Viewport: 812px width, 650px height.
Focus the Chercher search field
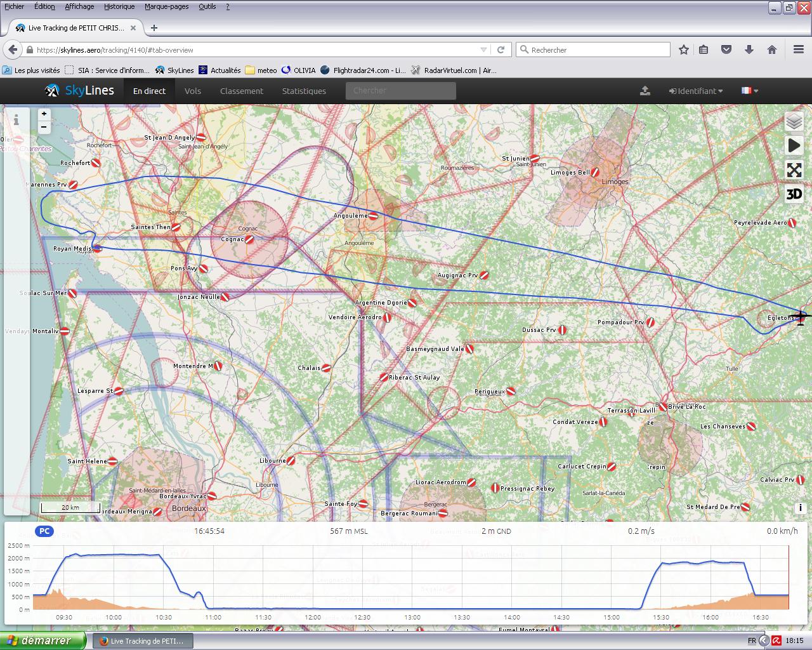[x=401, y=91]
